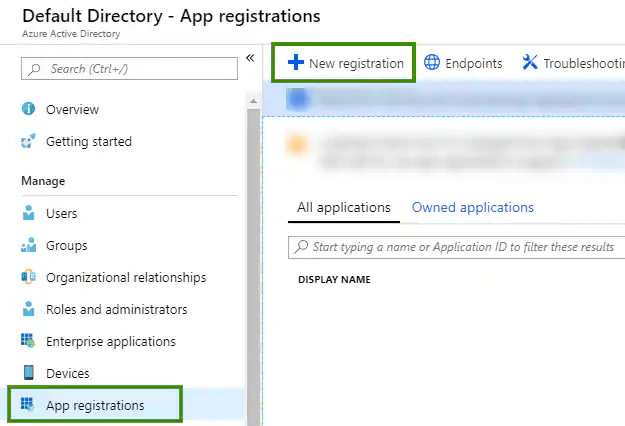
Task: Click the blue plus New registration icon
Action: (x=296, y=63)
